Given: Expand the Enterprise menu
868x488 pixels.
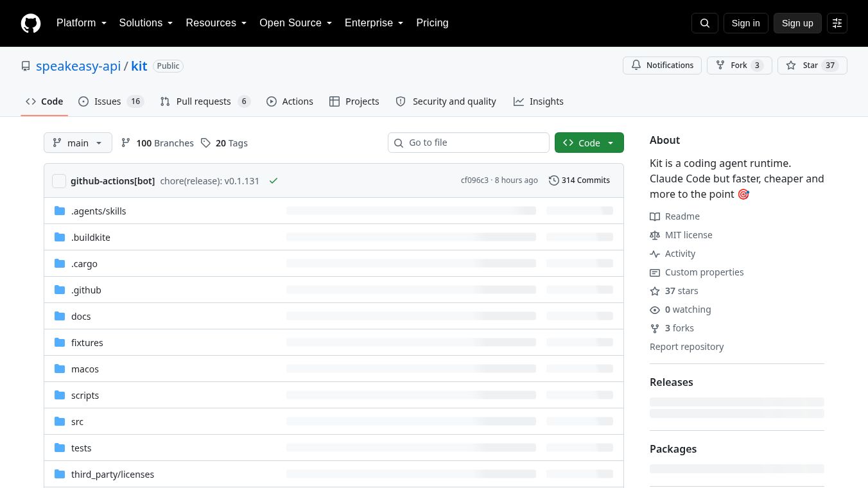Looking at the screenshot, I should pyautogui.click(x=374, y=23).
